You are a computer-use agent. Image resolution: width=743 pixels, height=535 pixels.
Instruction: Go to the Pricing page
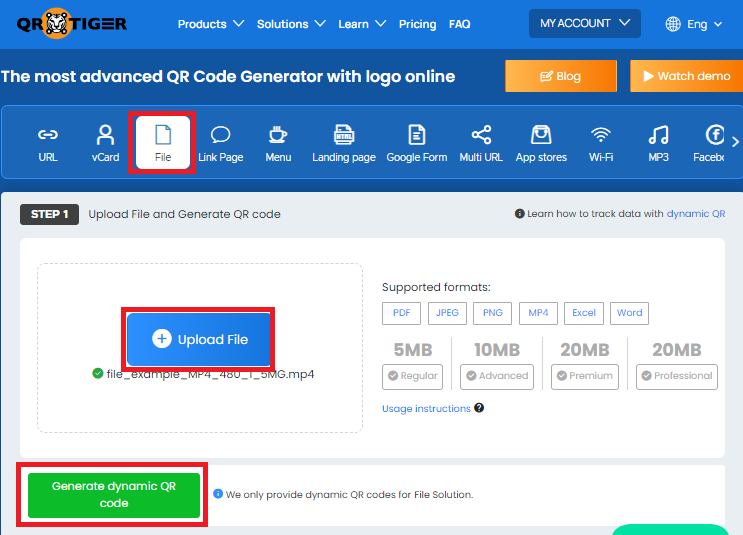coord(417,24)
